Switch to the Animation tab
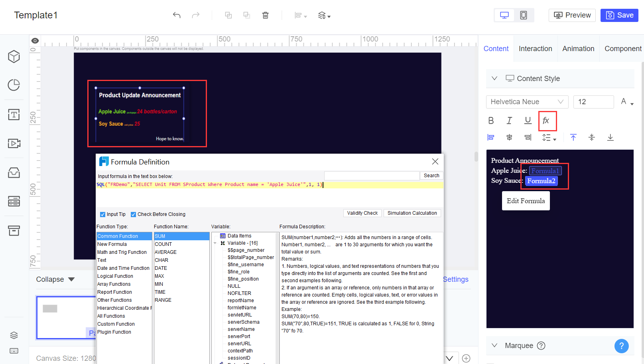 578,48
